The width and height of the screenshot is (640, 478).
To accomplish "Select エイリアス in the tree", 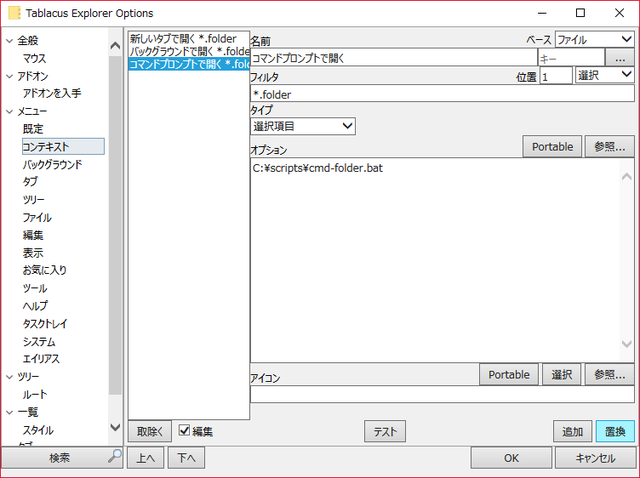I will (x=41, y=359).
